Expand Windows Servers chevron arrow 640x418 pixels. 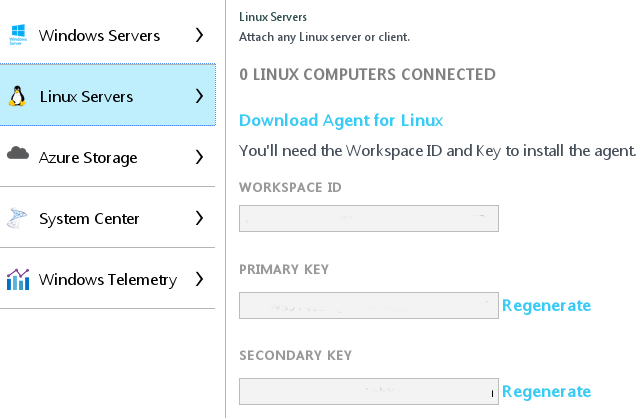pos(199,35)
